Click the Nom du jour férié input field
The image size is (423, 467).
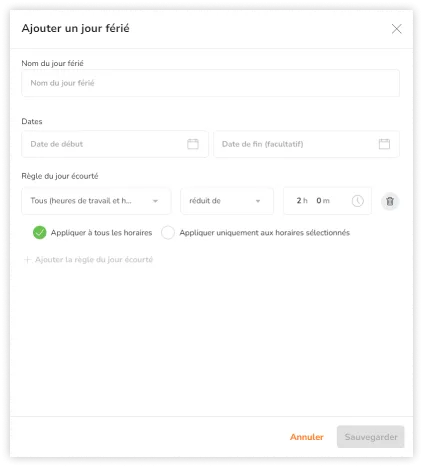210,83
